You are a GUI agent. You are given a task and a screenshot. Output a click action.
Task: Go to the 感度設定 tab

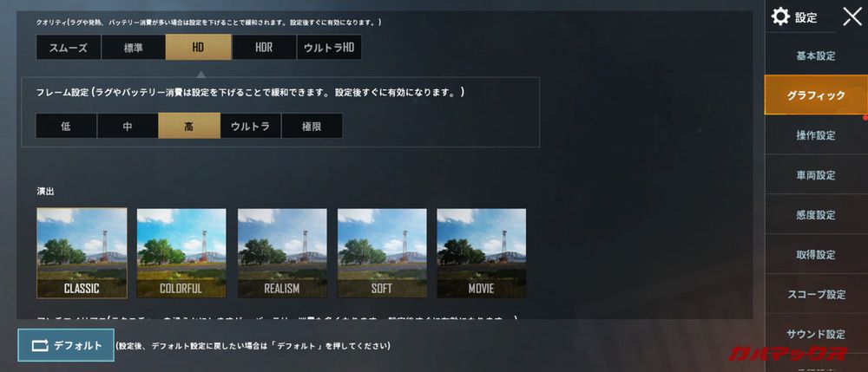click(x=816, y=215)
